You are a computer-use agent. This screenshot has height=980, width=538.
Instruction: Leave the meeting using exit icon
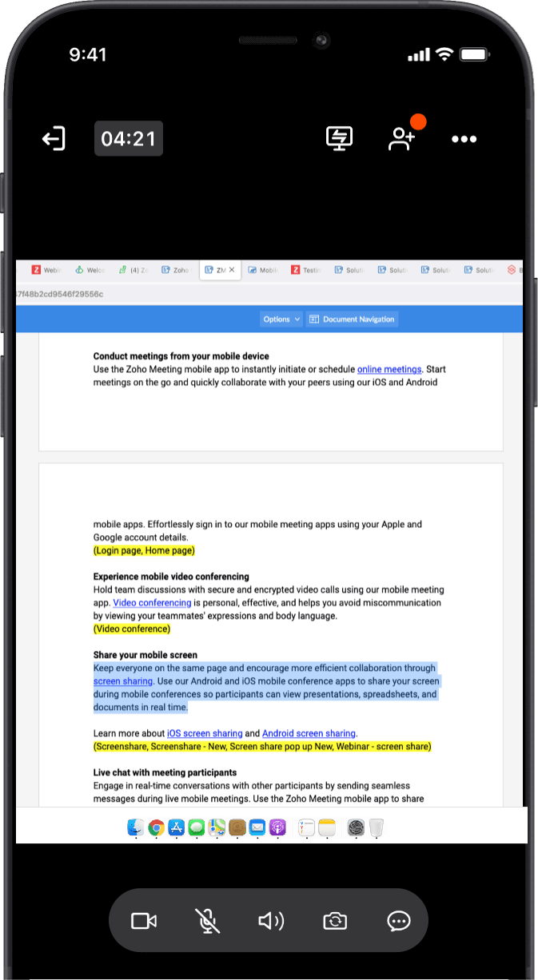[x=53, y=139]
